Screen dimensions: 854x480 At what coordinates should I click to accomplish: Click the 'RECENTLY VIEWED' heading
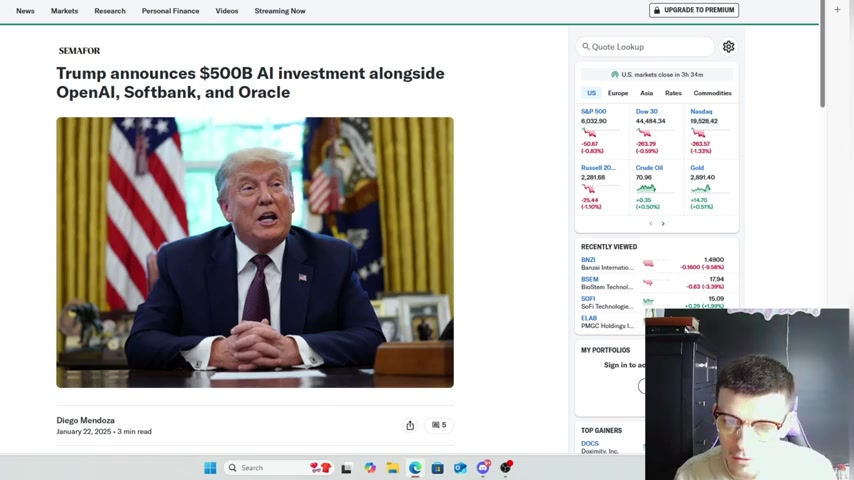tap(609, 247)
